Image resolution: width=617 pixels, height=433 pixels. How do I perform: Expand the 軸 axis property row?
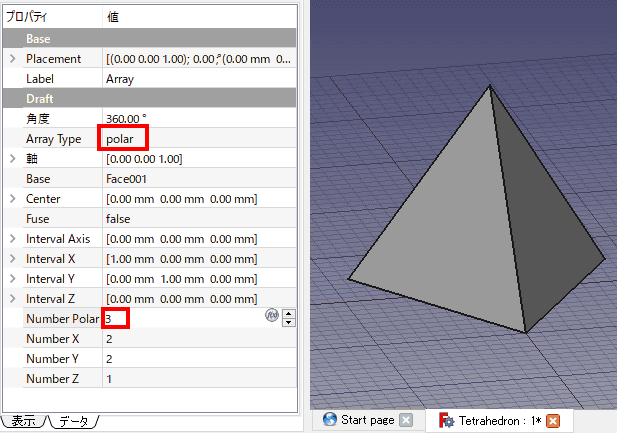coord(13,159)
